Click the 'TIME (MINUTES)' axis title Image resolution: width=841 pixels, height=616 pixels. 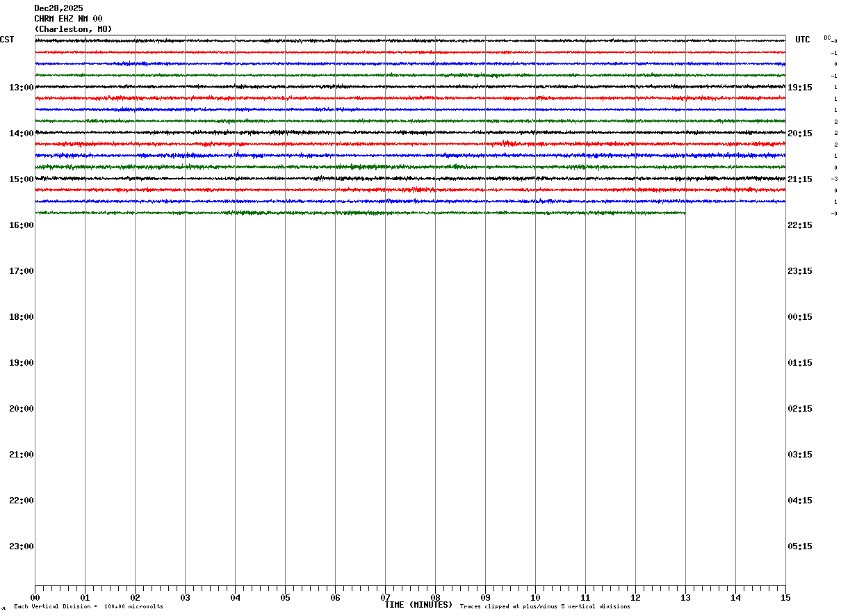[418, 605]
